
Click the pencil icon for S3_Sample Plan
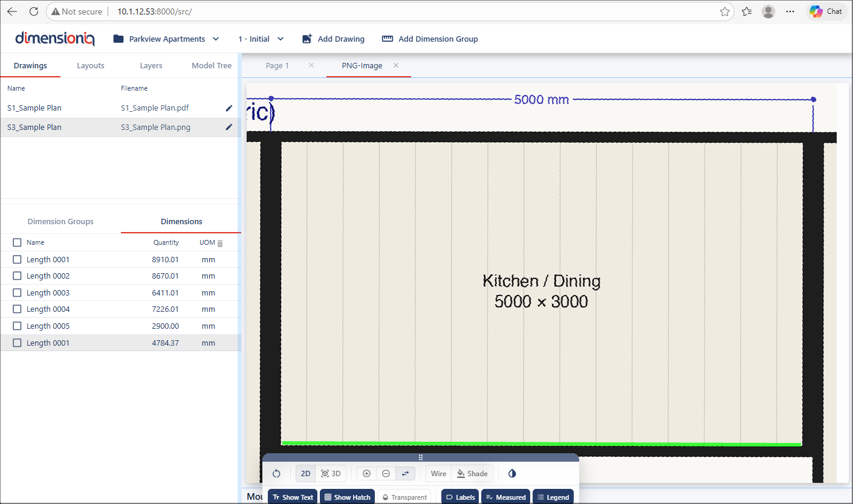[x=229, y=128]
